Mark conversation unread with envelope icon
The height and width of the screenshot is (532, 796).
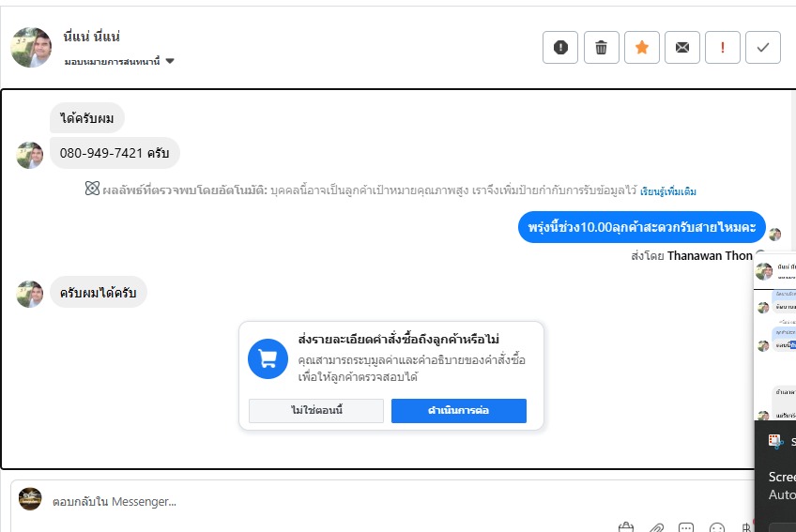click(682, 48)
